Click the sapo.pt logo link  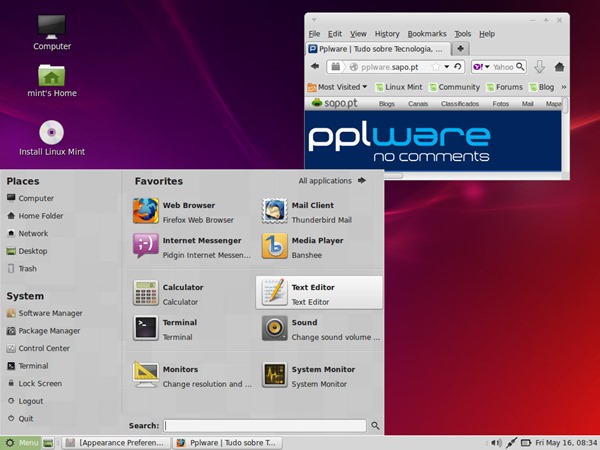point(334,103)
